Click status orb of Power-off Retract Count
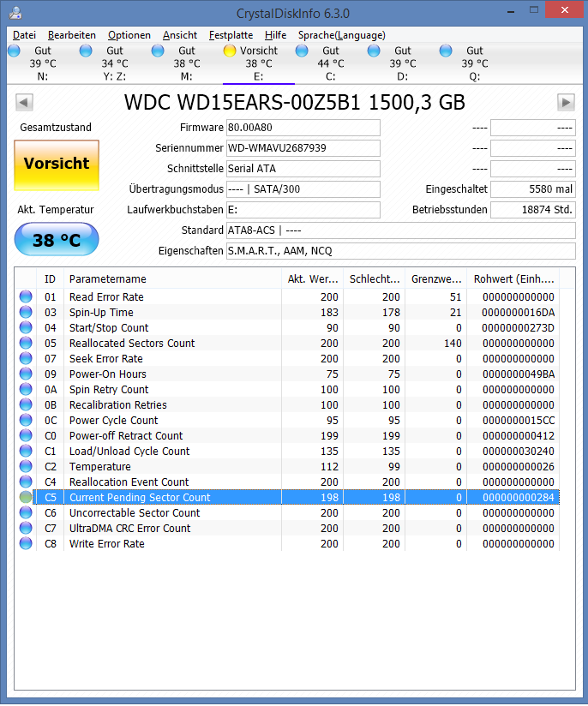 (x=26, y=435)
